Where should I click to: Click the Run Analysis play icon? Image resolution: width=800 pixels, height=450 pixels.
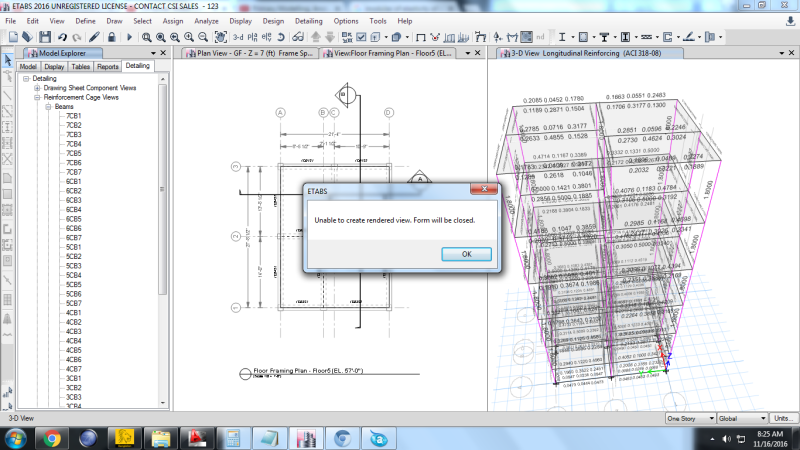(129, 37)
